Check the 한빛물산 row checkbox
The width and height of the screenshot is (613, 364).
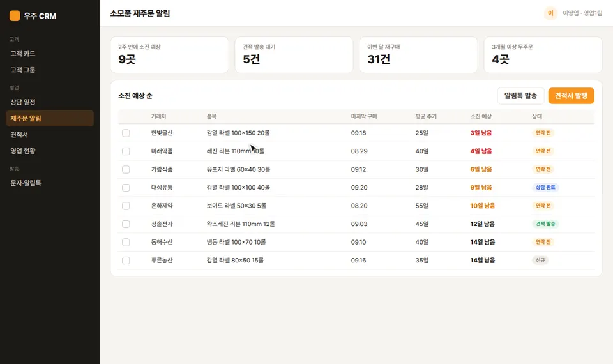coord(126,133)
